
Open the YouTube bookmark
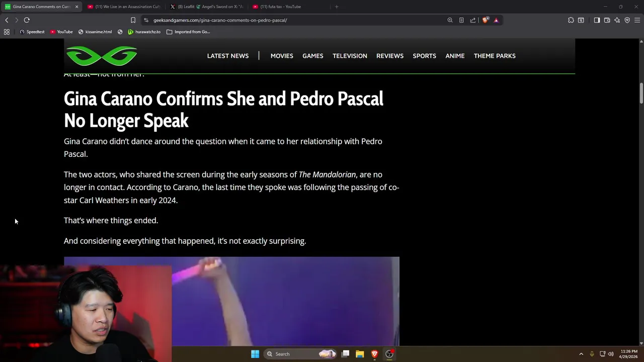coord(61,32)
